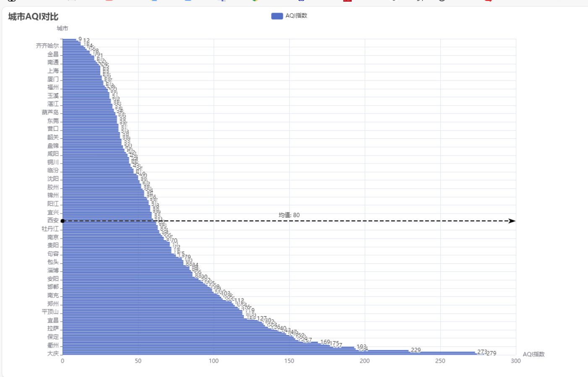Click the chart title 城市AQI对比

(x=33, y=17)
